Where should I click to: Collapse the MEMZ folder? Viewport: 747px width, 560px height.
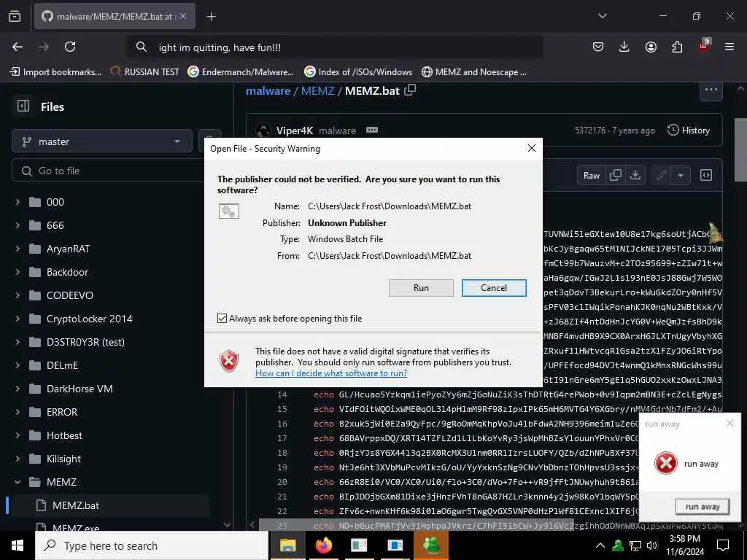pos(18,482)
